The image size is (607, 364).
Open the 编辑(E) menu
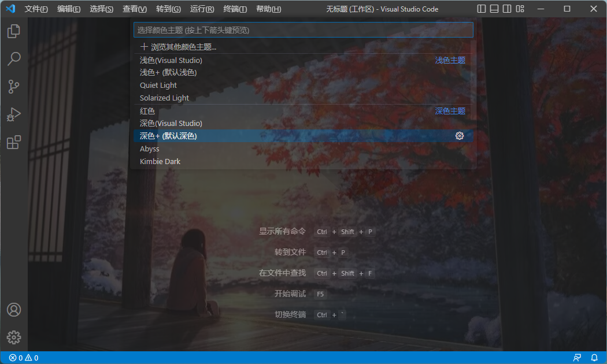pos(69,9)
